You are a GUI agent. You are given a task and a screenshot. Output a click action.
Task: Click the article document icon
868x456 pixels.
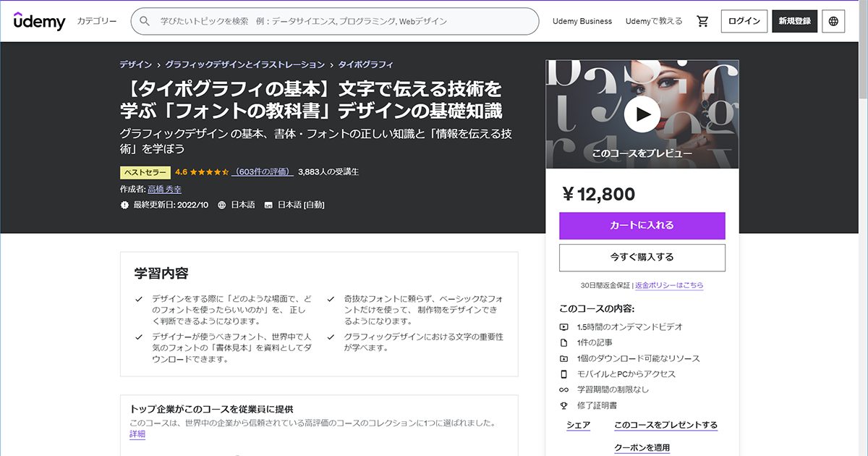[x=564, y=343]
